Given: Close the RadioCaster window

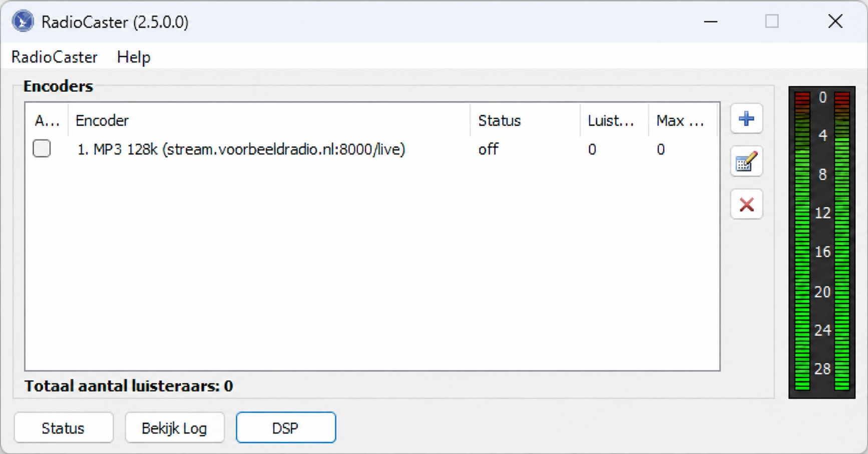Looking at the screenshot, I should point(835,22).
